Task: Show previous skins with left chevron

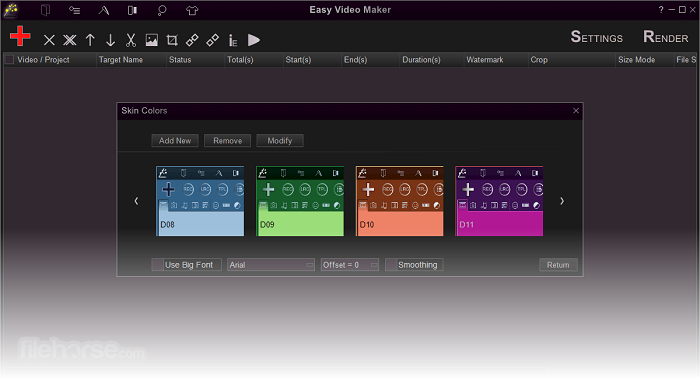Action: [x=136, y=201]
